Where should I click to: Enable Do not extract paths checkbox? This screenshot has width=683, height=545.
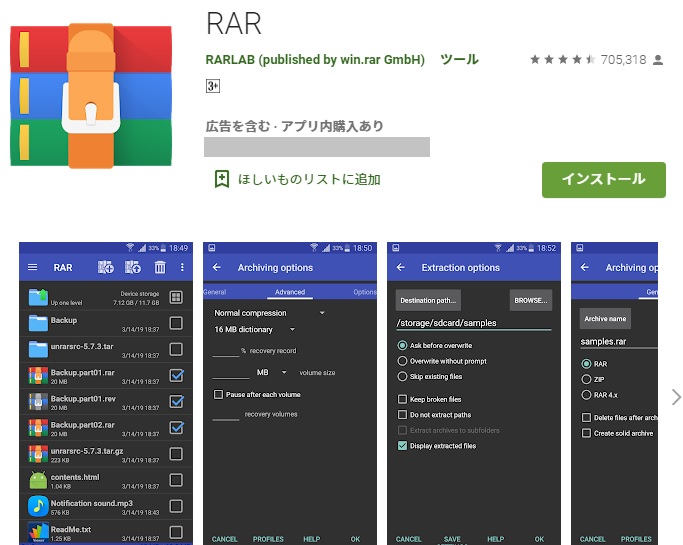click(x=402, y=415)
